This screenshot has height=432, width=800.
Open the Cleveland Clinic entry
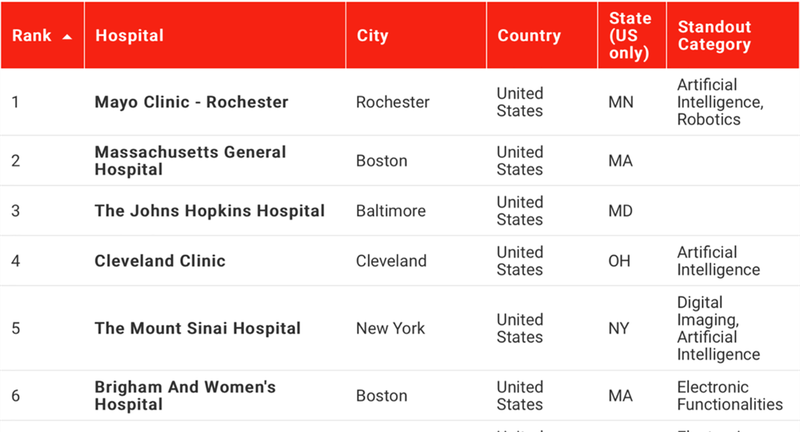coord(160,261)
